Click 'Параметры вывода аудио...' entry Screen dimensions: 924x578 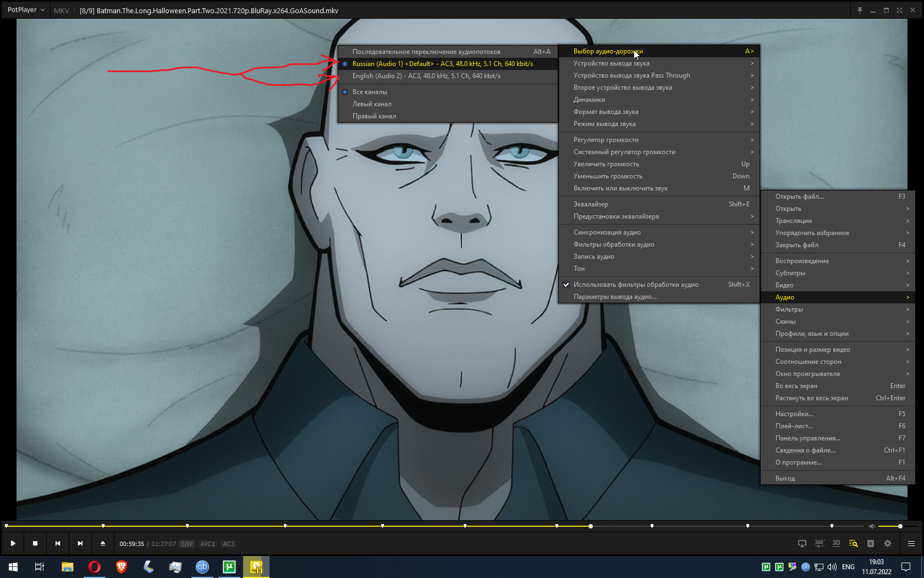(659, 297)
